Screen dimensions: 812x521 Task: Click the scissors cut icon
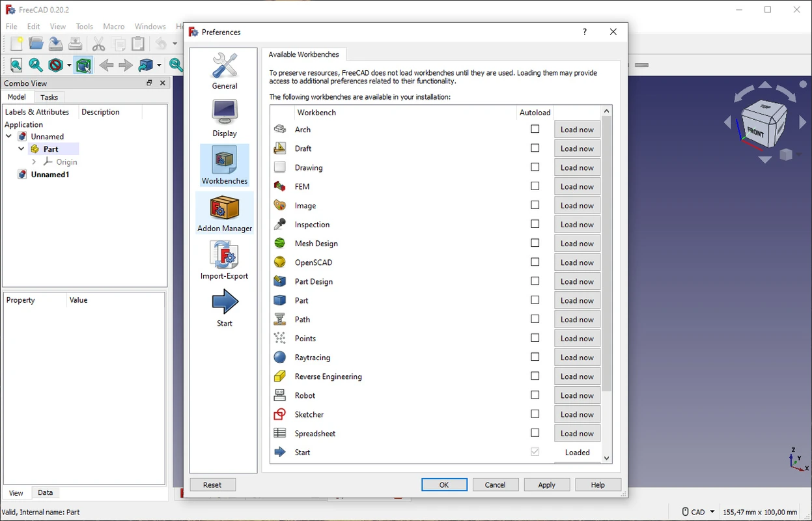click(x=99, y=44)
